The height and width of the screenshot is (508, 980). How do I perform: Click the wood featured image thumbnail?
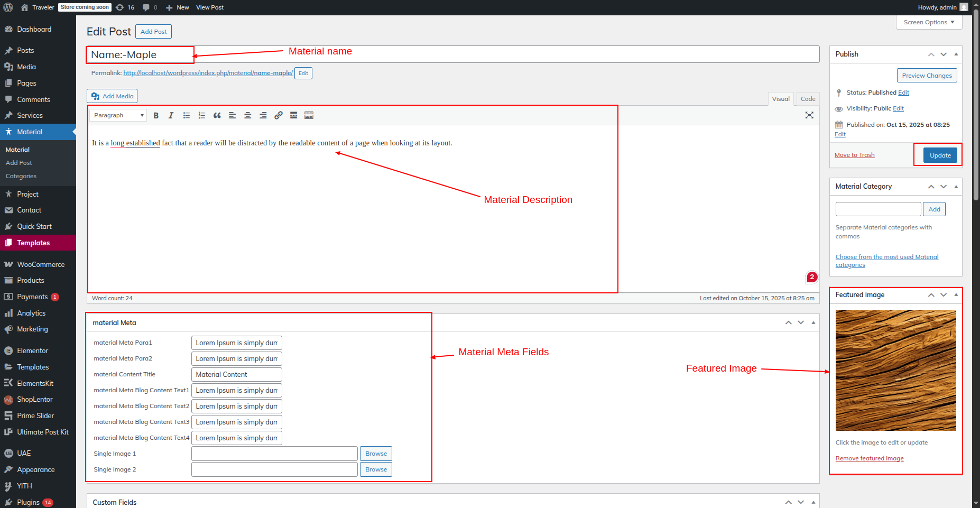pos(895,370)
